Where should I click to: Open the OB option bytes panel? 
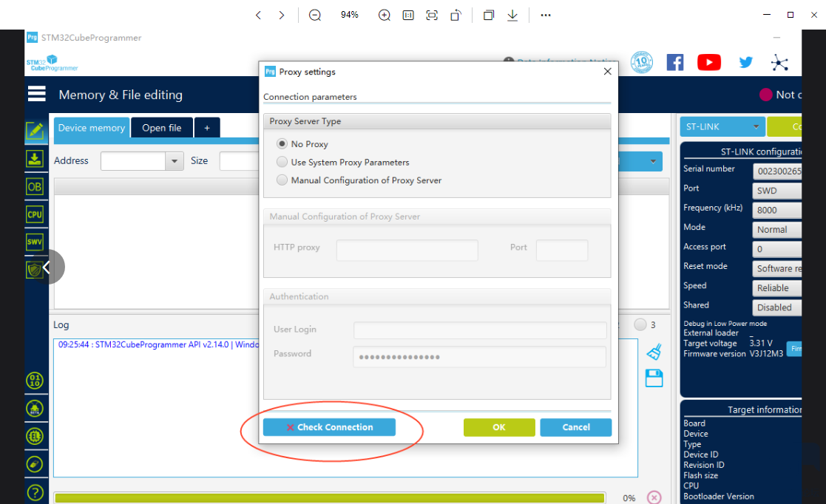pos(35,186)
